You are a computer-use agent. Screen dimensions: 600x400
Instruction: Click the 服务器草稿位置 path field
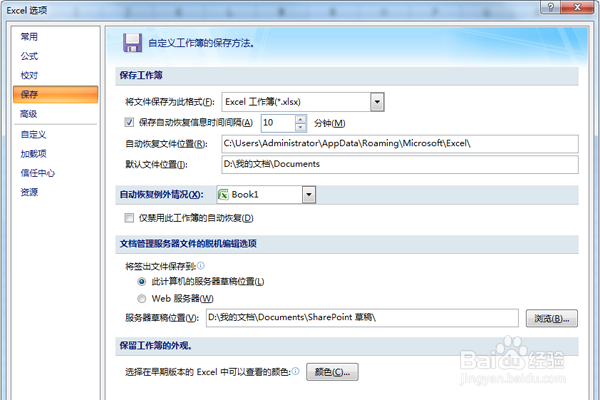click(x=362, y=318)
